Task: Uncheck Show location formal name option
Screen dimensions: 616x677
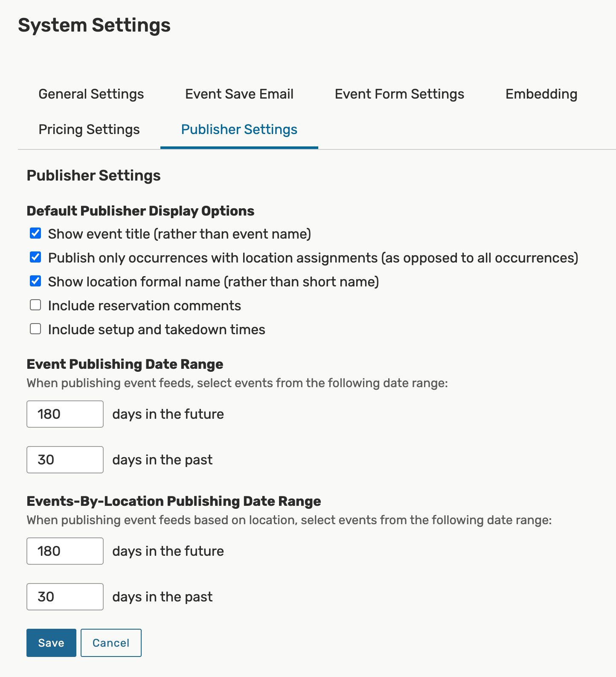Action: pos(35,281)
